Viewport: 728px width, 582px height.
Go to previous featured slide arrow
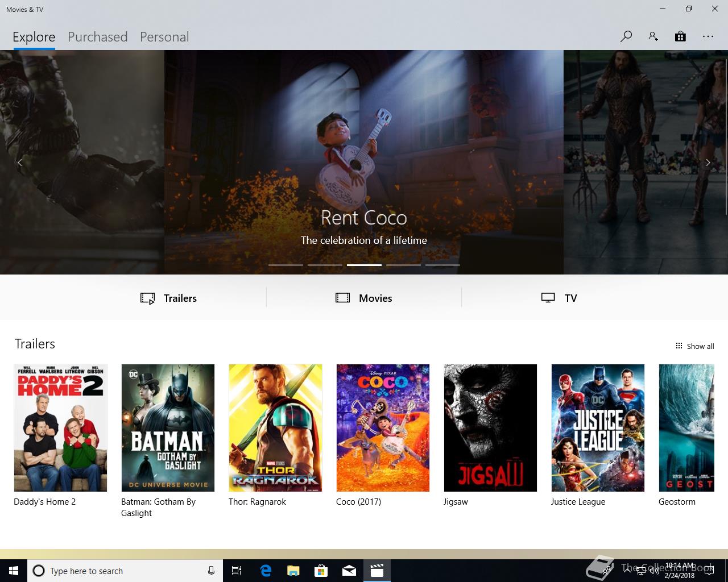(x=20, y=163)
